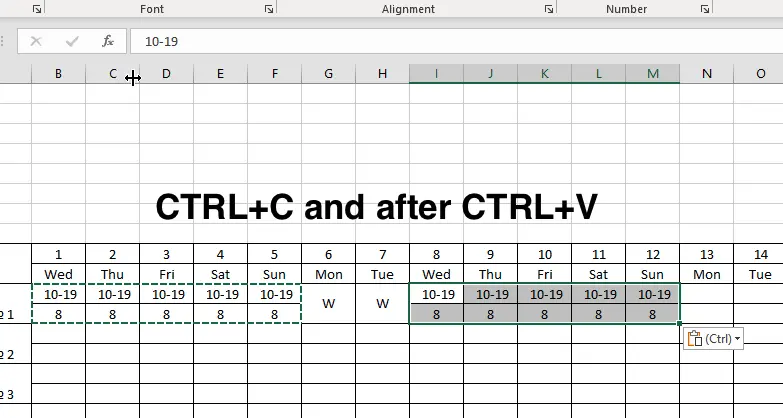Open the Clipboard pane launcher at far left
Image resolution: width=783 pixels, height=418 pixels.
[x=37, y=9]
